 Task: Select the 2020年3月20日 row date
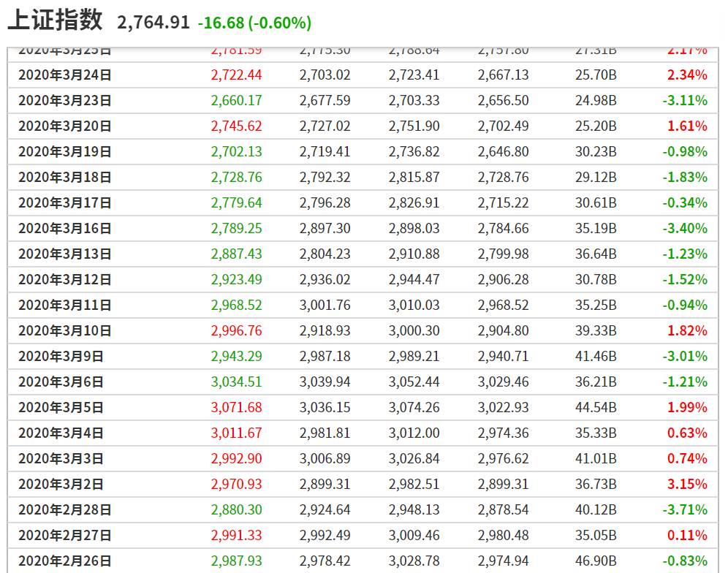65,126
